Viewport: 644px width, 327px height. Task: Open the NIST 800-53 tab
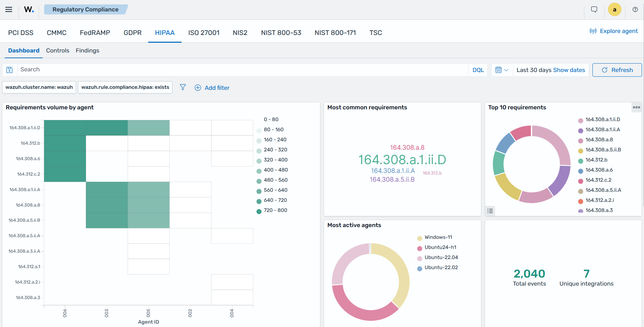[x=281, y=33]
